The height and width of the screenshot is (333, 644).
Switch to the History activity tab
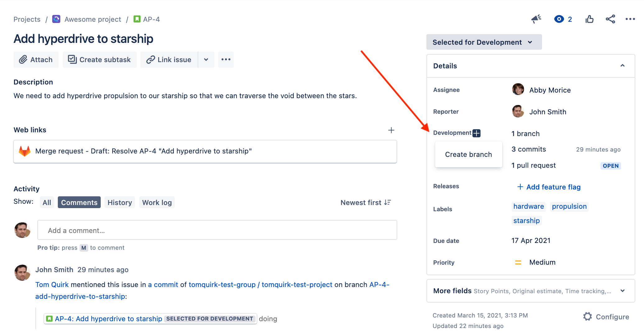119,202
